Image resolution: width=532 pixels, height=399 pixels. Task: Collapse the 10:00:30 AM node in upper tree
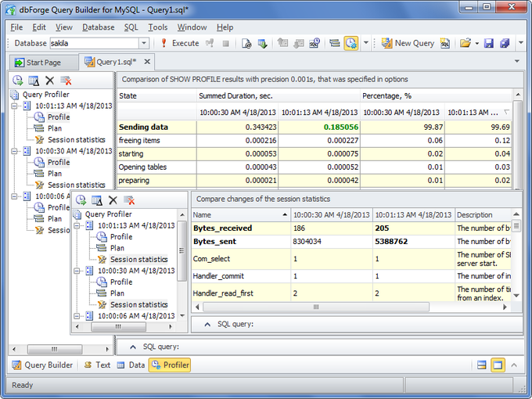coord(14,151)
